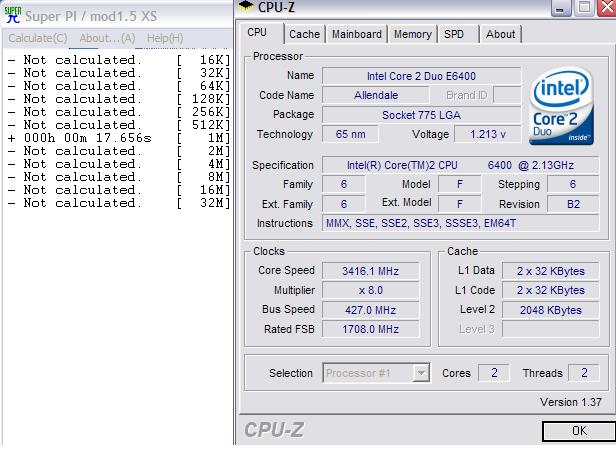
Task: Open the About tab in CPU-Z
Action: click(500, 34)
